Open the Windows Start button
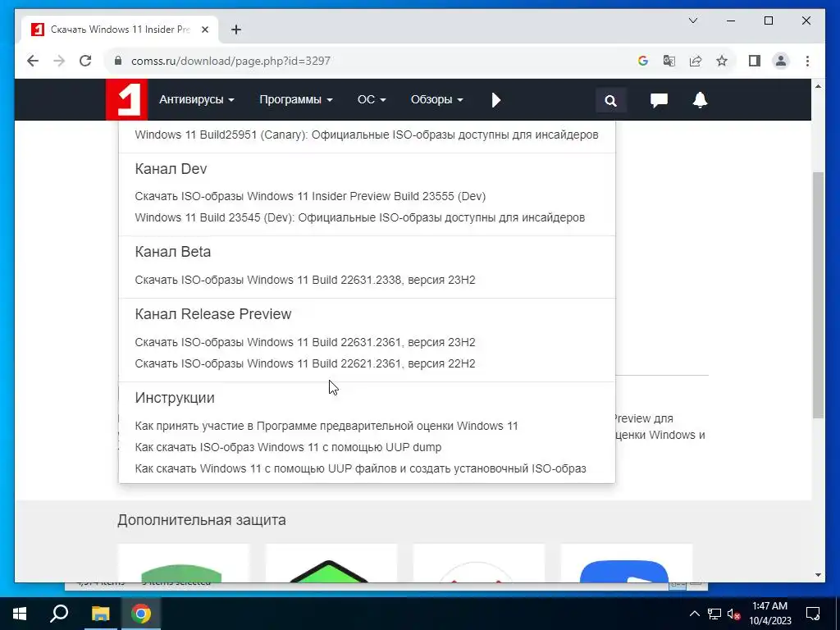This screenshot has height=630, width=840. pyautogui.click(x=20, y=614)
